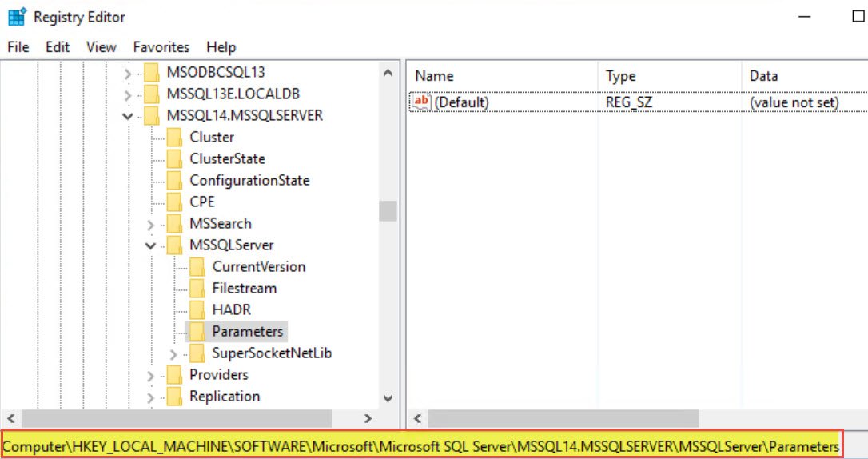Viewport: 868px width, 459px height.
Task: Select the Cluster key label
Action: (x=212, y=137)
